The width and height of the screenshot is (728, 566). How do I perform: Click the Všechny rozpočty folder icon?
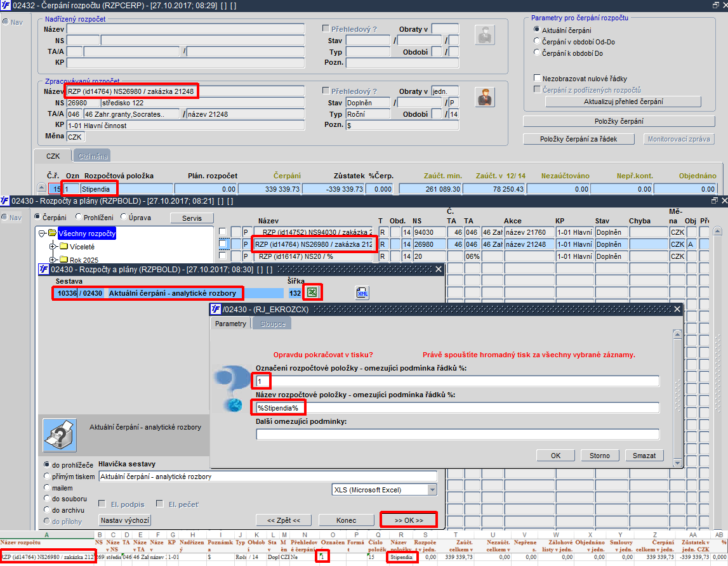(53, 233)
